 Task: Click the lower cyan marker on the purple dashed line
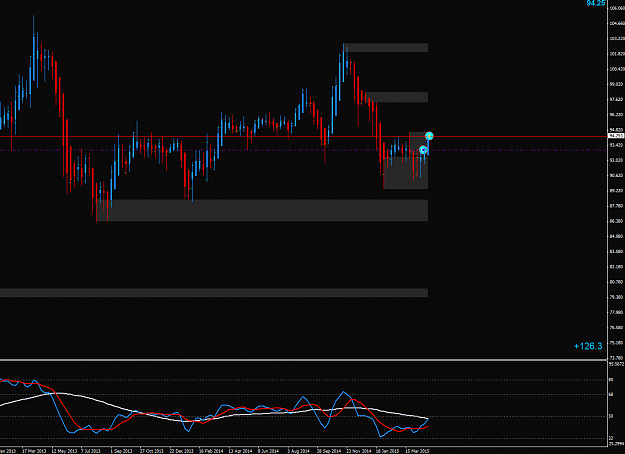(423, 150)
